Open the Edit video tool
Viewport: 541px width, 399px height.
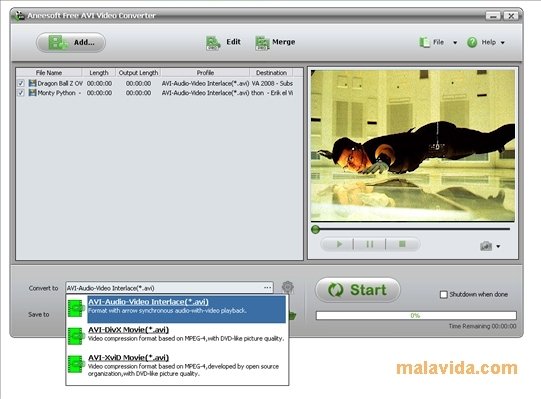point(223,42)
